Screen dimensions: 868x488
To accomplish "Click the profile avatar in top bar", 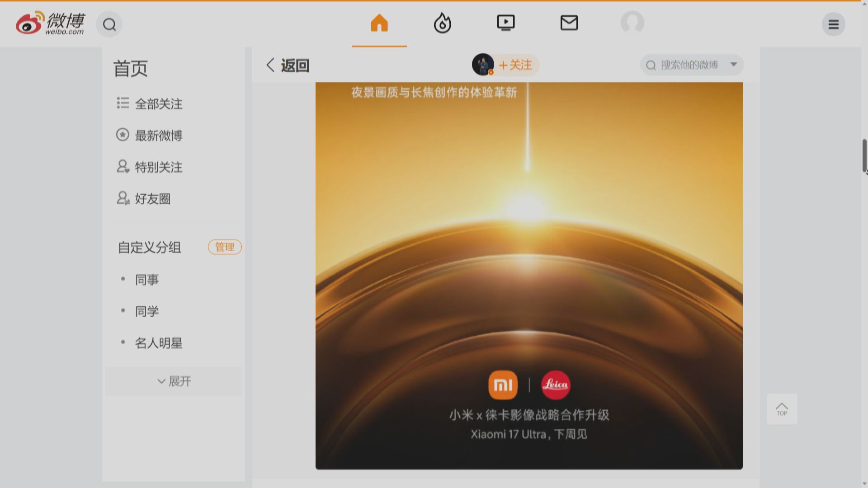I will point(632,23).
